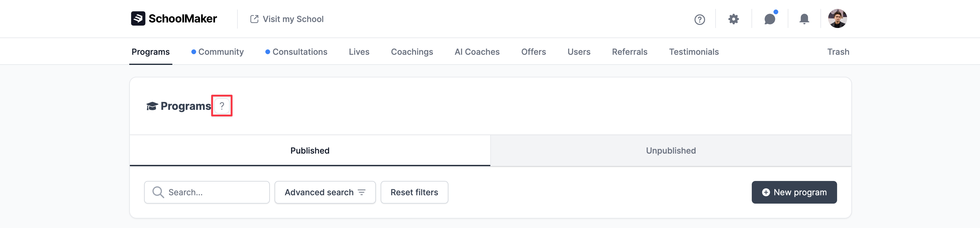The image size is (980, 228).
Task: Open the Community menu item
Action: tap(221, 52)
